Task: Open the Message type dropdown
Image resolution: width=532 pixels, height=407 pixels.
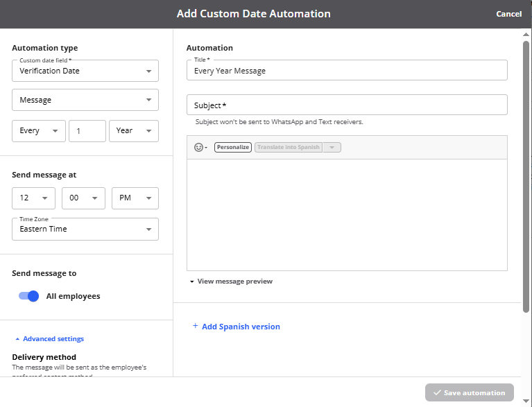Action: click(x=85, y=100)
